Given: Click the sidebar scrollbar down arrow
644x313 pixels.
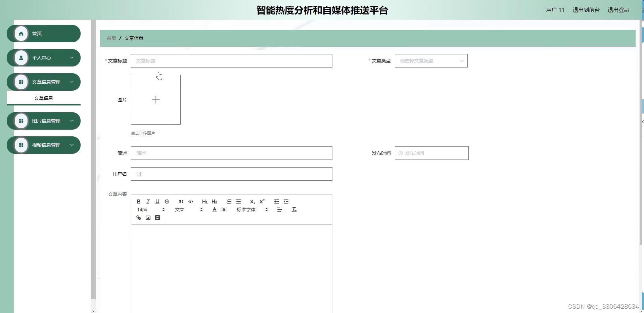Looking at the screenshot, I should click(93, 311).
